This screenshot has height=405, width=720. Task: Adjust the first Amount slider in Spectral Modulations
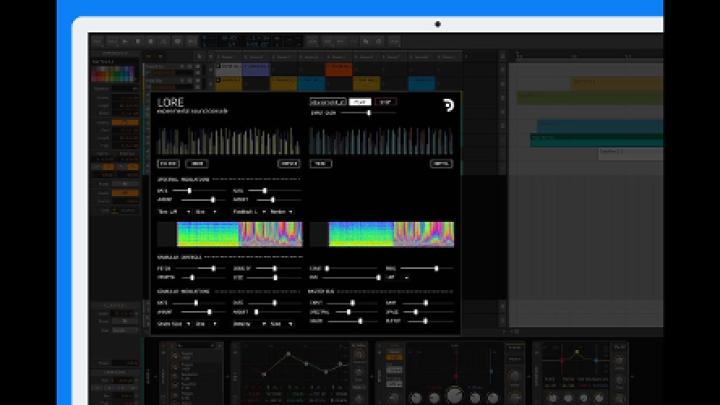click(203, 200)
